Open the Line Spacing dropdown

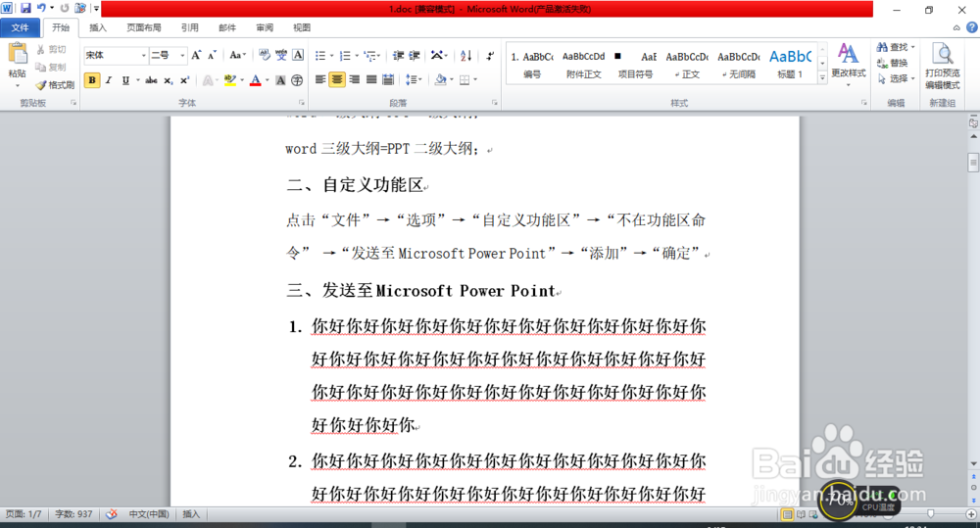tap(414, 80)
